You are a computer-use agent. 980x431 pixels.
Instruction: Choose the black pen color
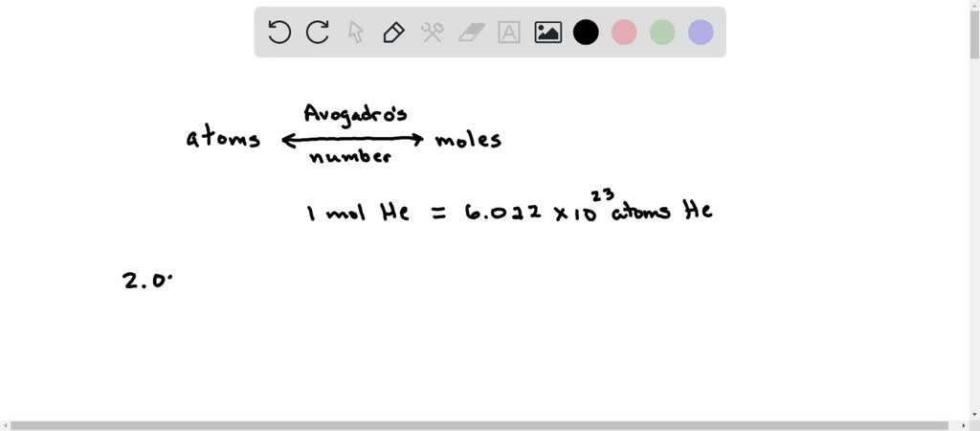[586, 32]
